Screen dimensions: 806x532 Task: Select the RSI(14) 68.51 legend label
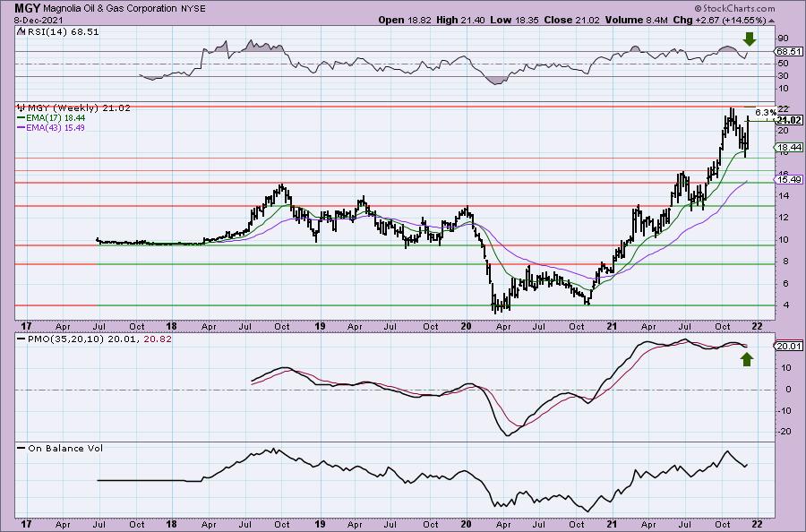(62, 31)
